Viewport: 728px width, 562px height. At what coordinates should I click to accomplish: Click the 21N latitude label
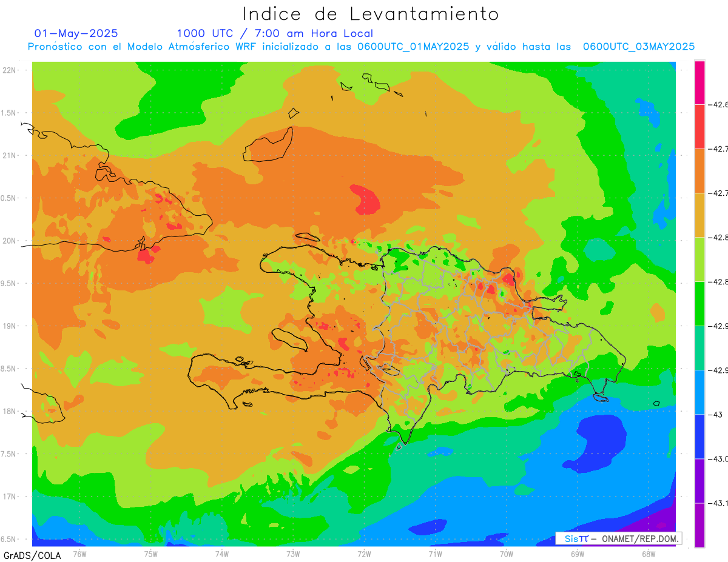coord(10,155)
